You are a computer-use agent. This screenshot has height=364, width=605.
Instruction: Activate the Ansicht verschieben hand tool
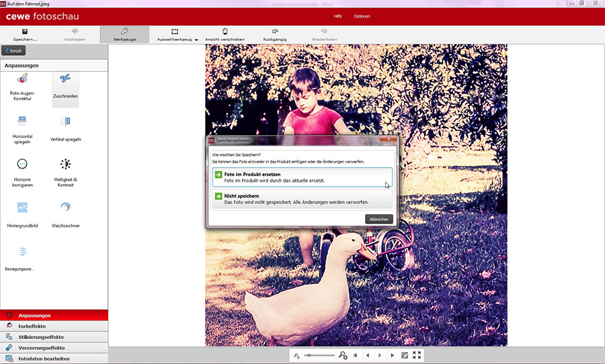click(x=225, y=32)
